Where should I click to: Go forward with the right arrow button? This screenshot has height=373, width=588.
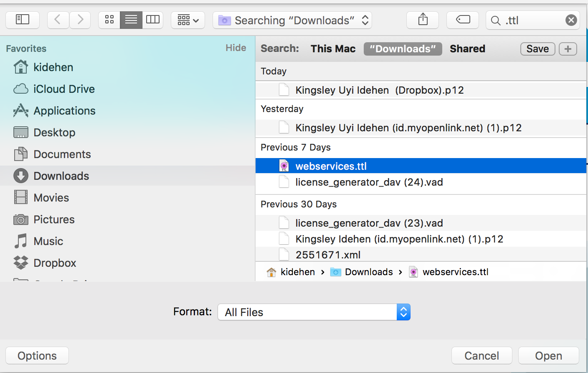point(80,20)
